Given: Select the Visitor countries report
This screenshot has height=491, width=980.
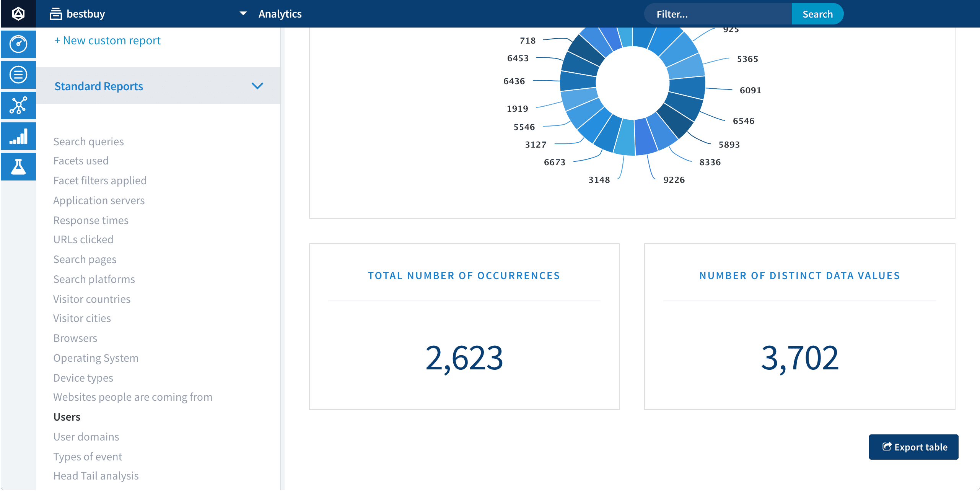Looking at the screenshot, I should click(92, 299).
